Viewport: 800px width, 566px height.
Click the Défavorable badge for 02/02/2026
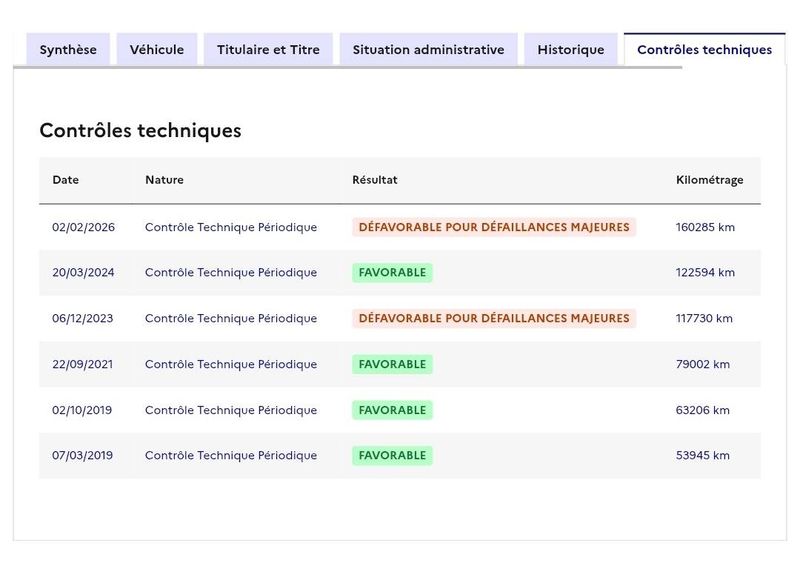494,227
